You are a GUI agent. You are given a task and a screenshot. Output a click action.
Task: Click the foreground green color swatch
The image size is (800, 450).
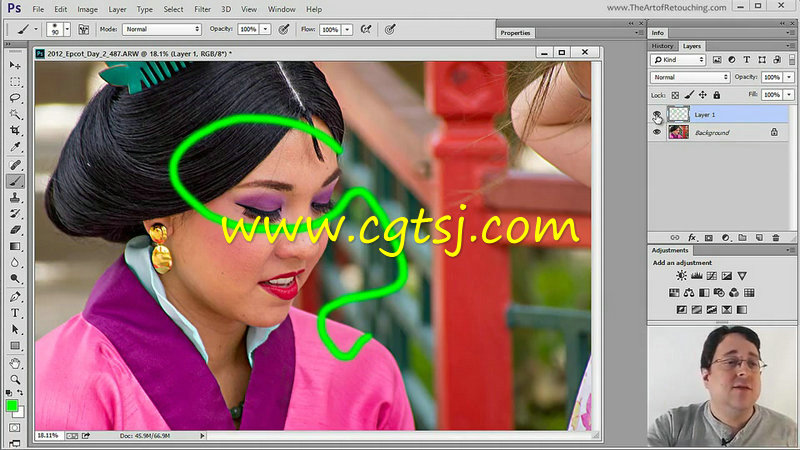[x=11, y=406]
